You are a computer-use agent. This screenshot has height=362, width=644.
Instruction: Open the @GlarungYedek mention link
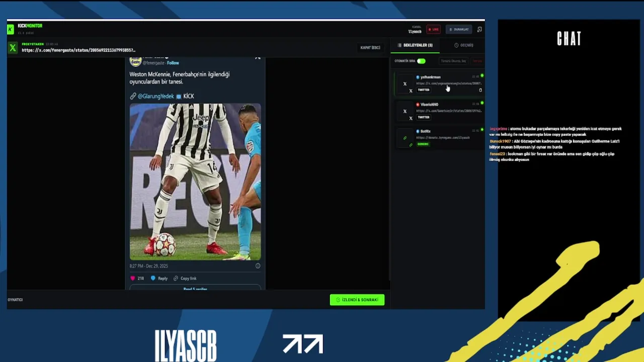(x=156, y=96)
